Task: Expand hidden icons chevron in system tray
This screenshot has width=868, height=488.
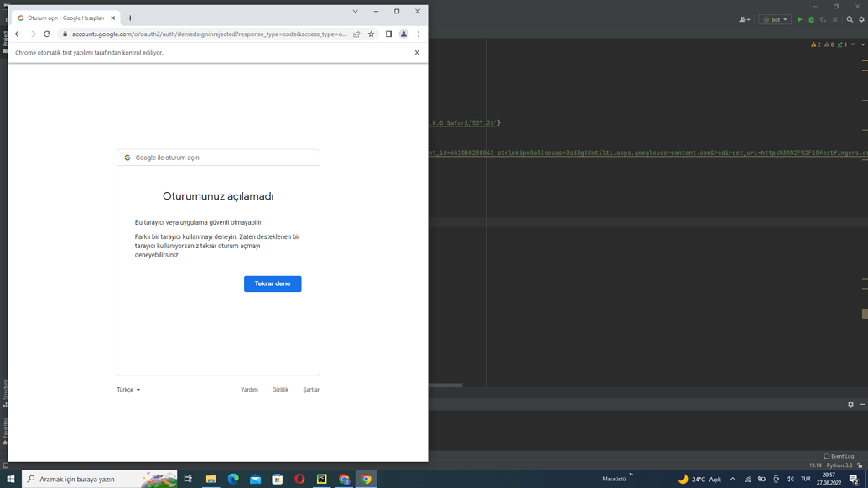Action: coord(733,479)
